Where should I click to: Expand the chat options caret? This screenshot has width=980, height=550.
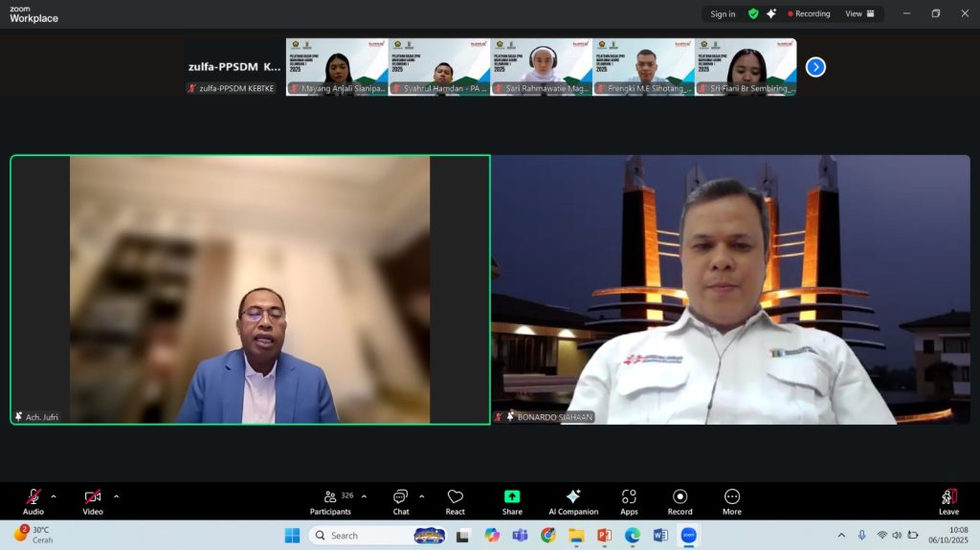coord(422,496)
